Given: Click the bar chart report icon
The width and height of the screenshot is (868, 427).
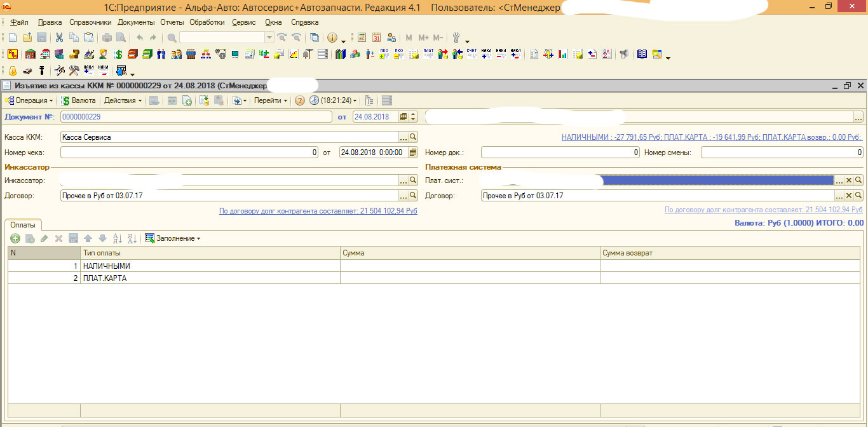Looking at the screenshot, I should tap(563, 54).
